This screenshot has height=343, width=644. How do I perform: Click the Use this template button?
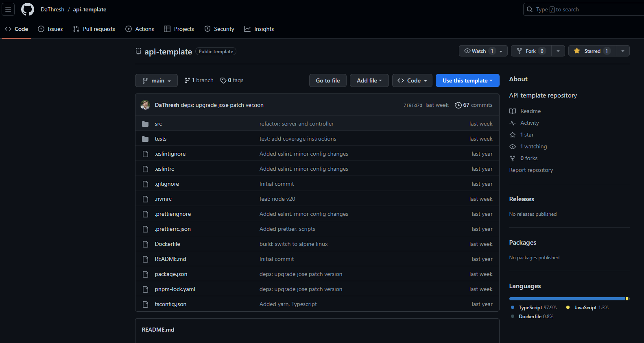[467, 81]
